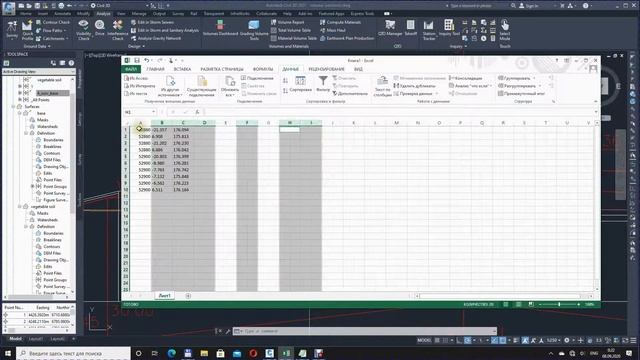Viewport: 640px width, 360px height.
Task: Click Windows taskbar search box
Action: click(x=74, y=353)
